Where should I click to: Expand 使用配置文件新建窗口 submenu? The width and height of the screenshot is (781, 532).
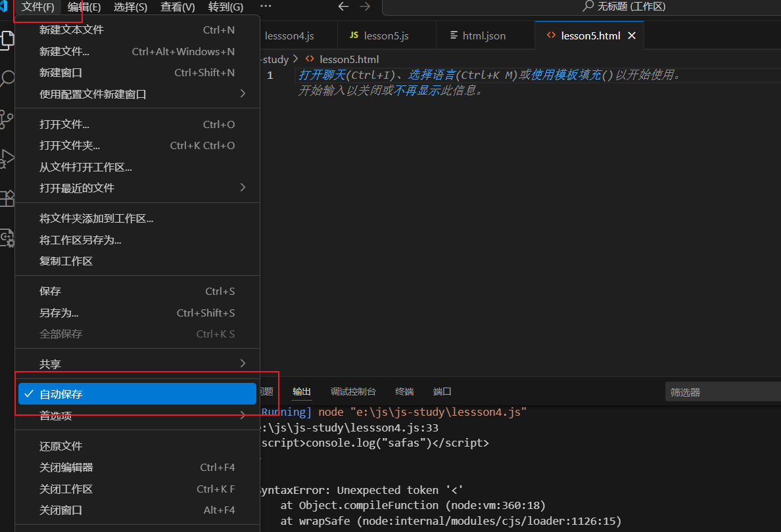pyautogui.click(x=243, y=93)
